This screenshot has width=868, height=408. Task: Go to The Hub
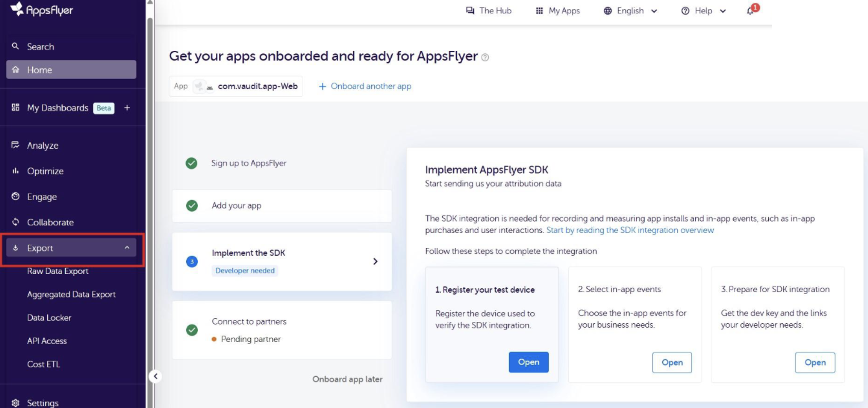489,11
